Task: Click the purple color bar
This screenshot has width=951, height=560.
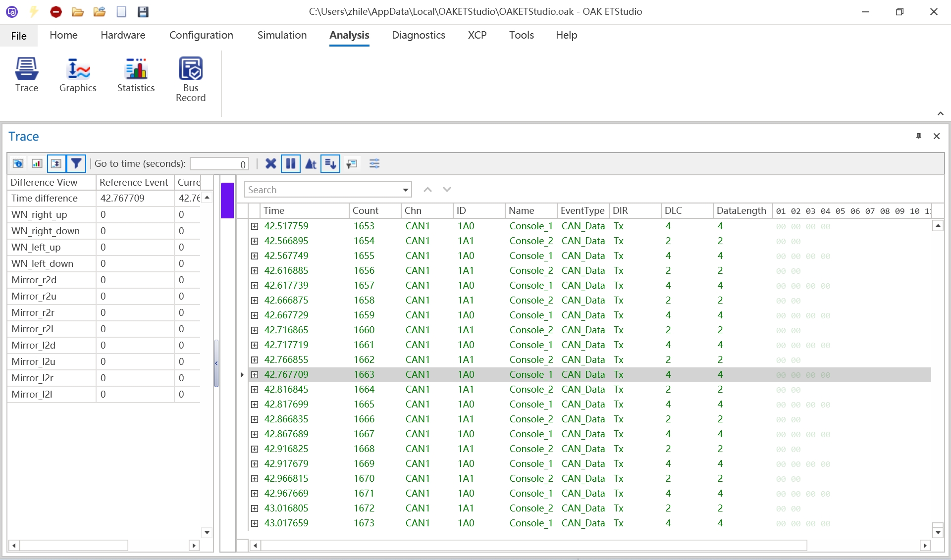Action: tap(227, 201)
